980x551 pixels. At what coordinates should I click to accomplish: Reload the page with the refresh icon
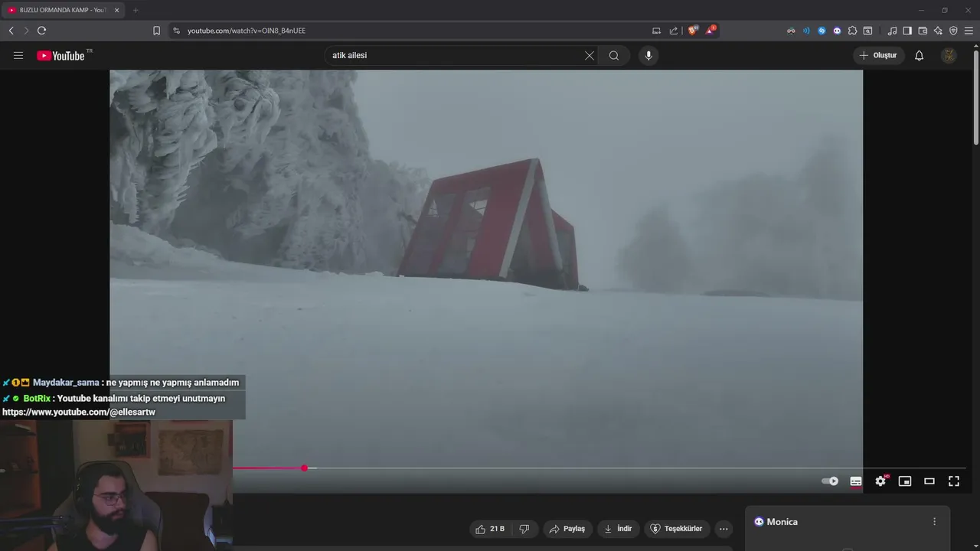point(41,31)
